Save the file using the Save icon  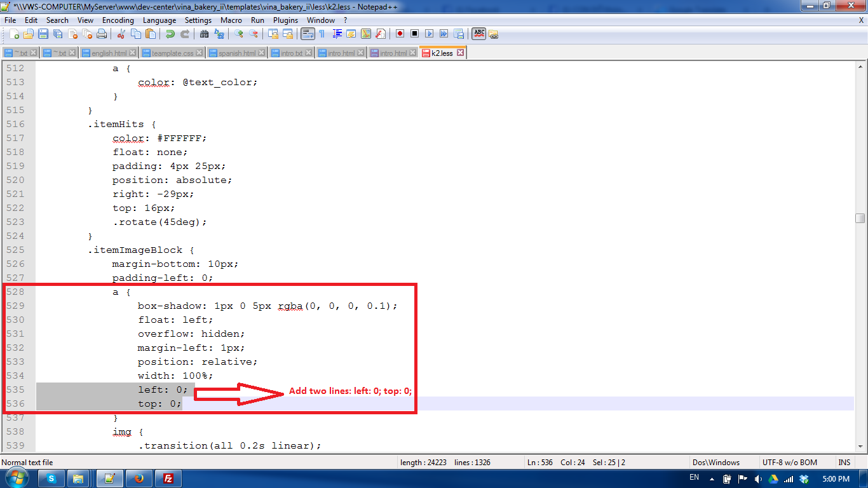coord(43,33)
